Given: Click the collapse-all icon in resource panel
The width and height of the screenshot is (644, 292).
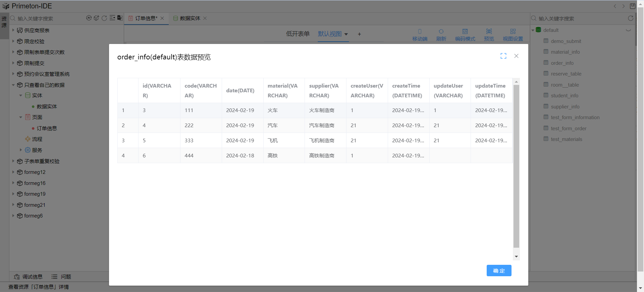Looking at the screenshot, I should pos(112,18).
